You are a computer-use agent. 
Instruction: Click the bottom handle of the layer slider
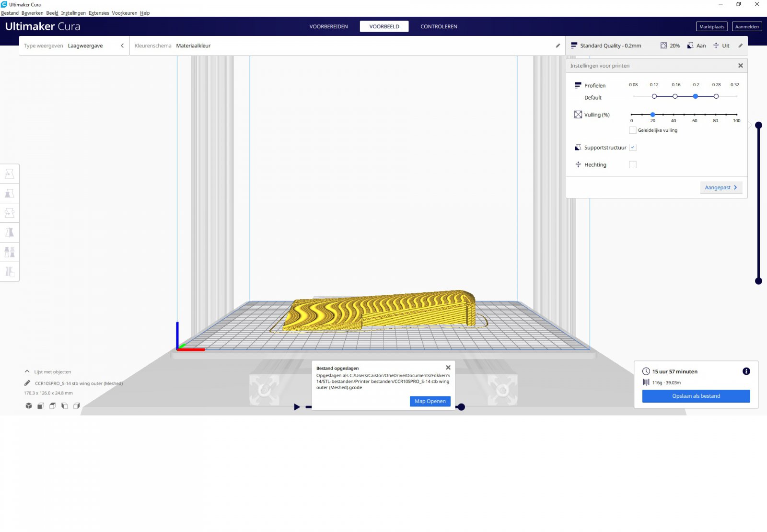tap(758, 281)
